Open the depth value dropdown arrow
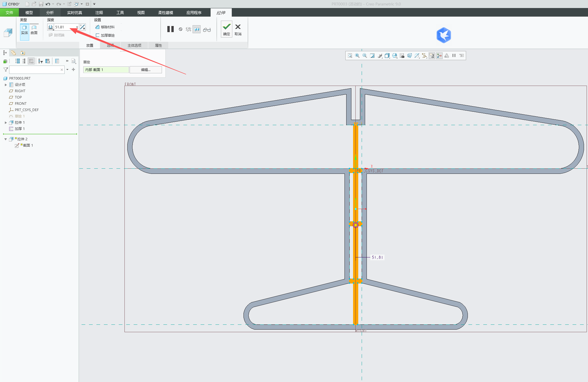Screen dimensions: 588x382 (77, 27)
